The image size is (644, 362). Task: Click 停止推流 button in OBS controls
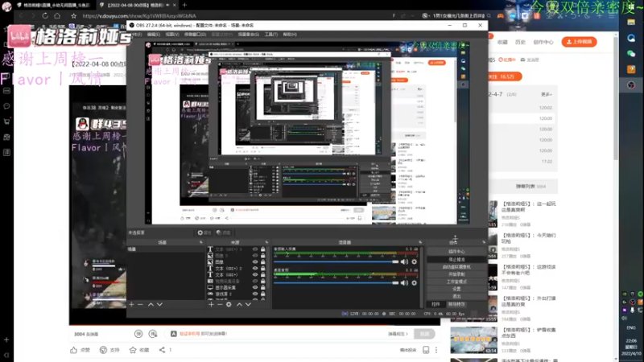pos(456,259)
